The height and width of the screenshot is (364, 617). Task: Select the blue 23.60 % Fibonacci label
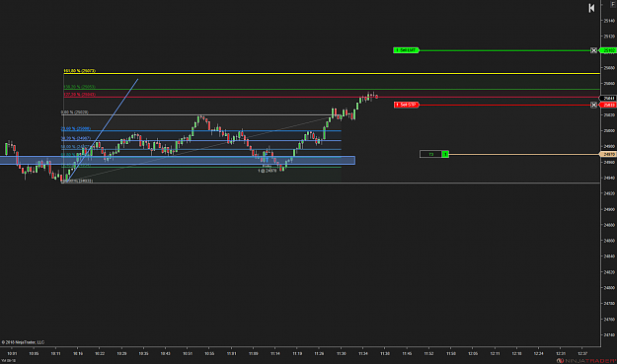click(76, 128)
